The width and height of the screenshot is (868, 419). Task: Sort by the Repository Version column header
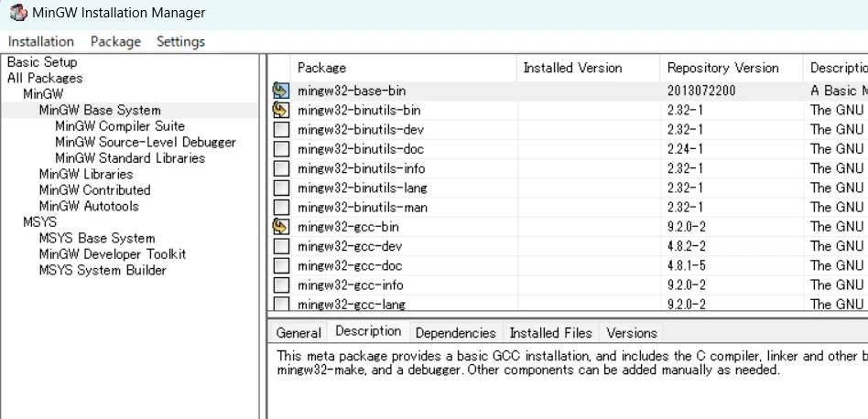(732, 68)
